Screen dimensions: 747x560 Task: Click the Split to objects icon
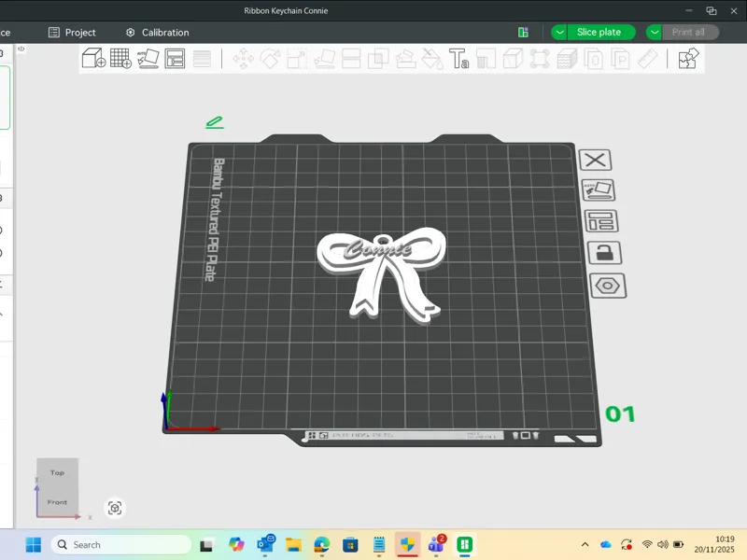click(594, 59)
